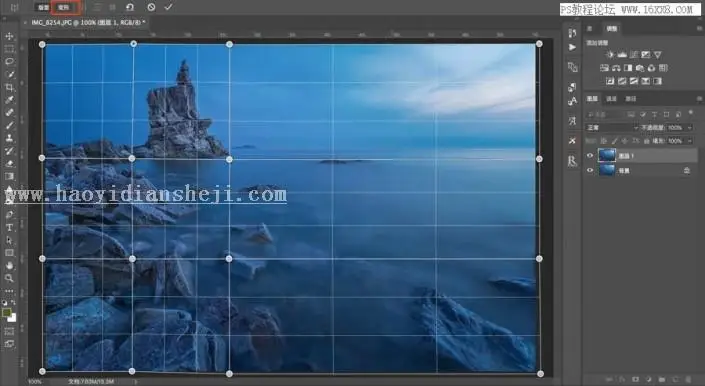Hide the 背景 layer
This screenshot has height=386, width=705.
590,170
